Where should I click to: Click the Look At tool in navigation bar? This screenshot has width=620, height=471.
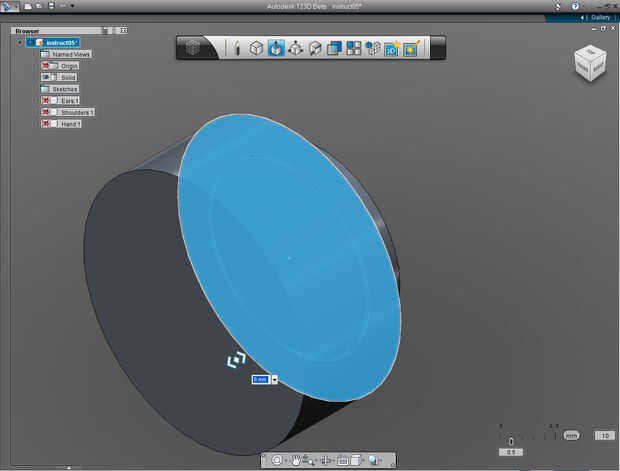pos(327,460)
